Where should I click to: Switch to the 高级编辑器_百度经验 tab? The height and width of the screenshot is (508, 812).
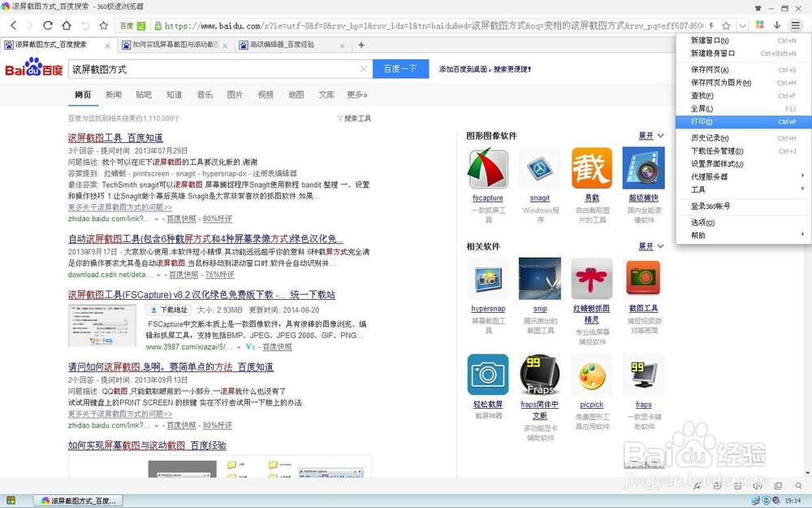point(292,45)
